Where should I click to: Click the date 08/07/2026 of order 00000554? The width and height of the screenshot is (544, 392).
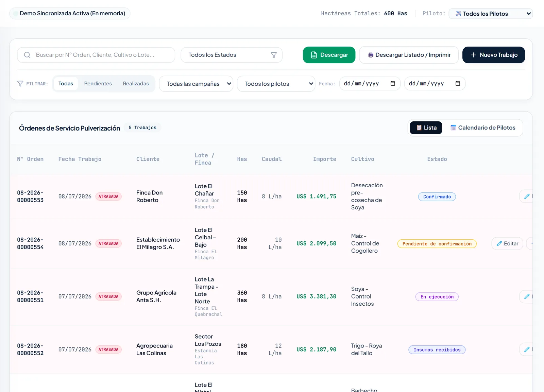(x=75, y=243)
